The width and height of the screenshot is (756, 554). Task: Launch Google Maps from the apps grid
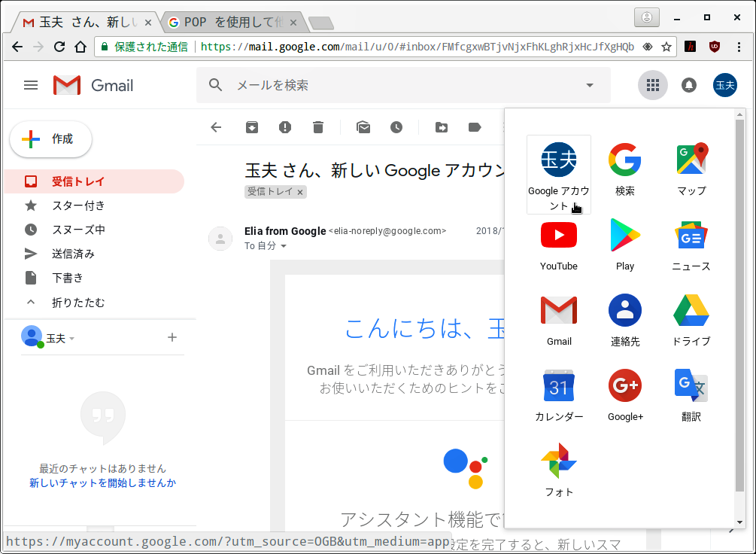click(x=691, y=169)
